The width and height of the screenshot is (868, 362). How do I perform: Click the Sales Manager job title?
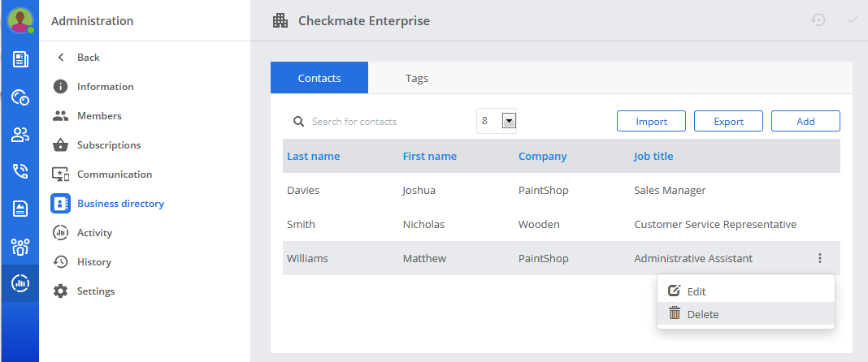[670, 191]
